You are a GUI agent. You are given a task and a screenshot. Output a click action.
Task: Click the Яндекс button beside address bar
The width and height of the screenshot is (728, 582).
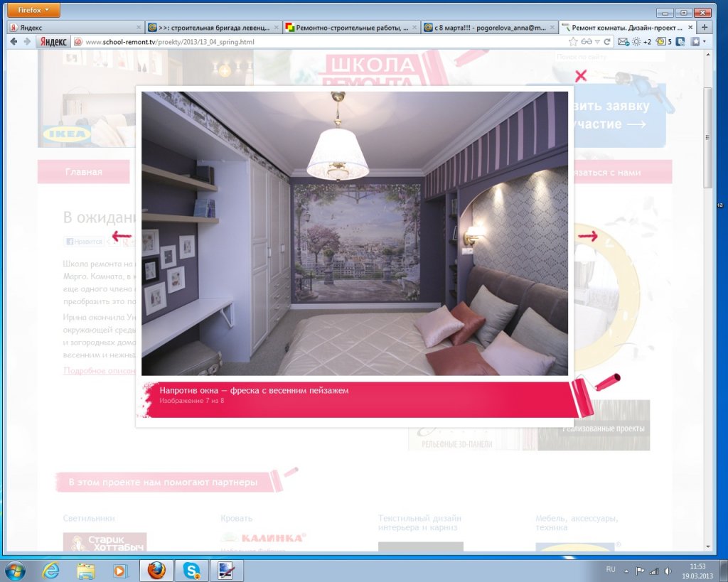(53, 42)
